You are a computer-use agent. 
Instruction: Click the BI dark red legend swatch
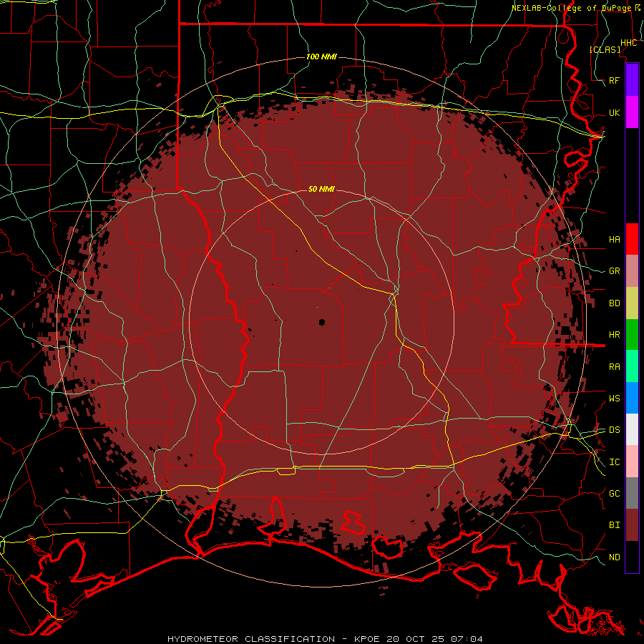[x=632, y=525]
